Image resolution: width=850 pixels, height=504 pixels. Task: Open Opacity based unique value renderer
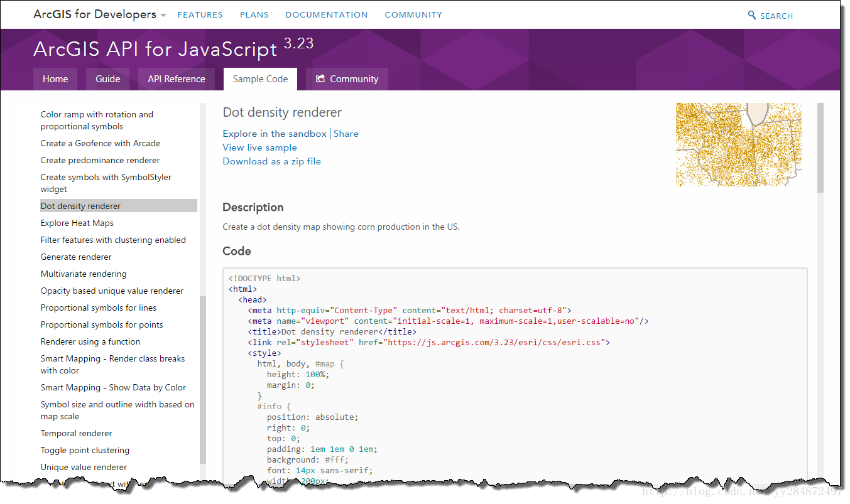coord(112,291)
